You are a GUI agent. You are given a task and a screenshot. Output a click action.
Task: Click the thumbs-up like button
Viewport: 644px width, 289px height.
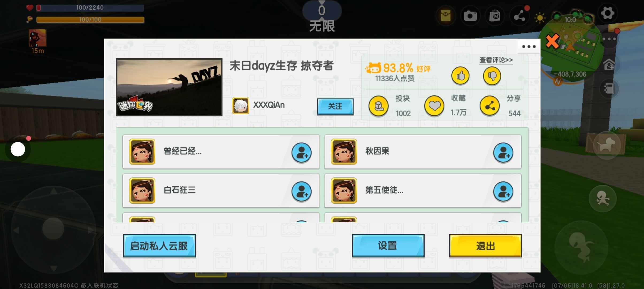point(460,76)
